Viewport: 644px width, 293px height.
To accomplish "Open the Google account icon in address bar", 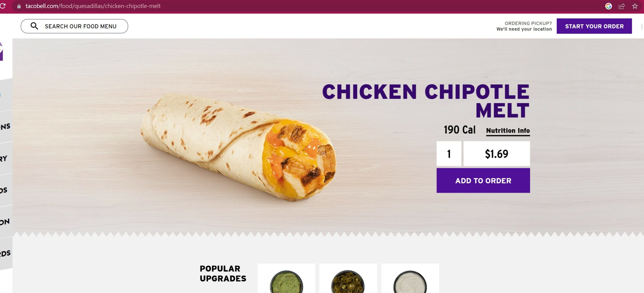I will click(x=608, y=6).
